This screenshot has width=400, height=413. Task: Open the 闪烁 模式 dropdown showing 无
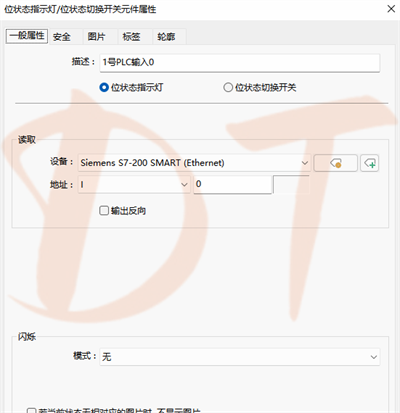point(240,357)
